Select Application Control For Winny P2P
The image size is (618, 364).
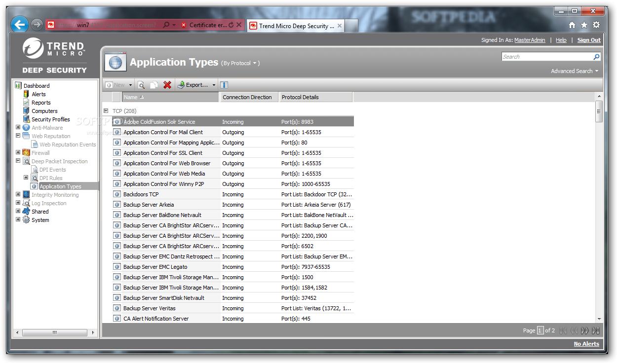coord(233,184)
